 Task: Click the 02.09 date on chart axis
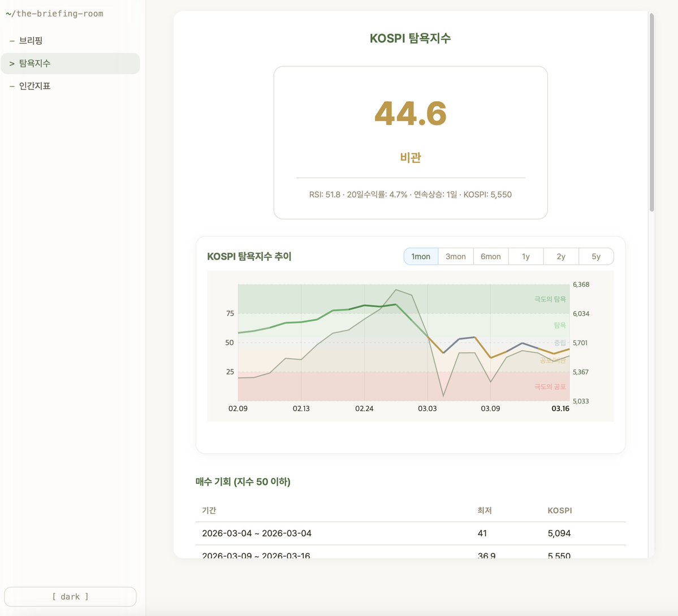pyautogui.click(x=238, y=408)
